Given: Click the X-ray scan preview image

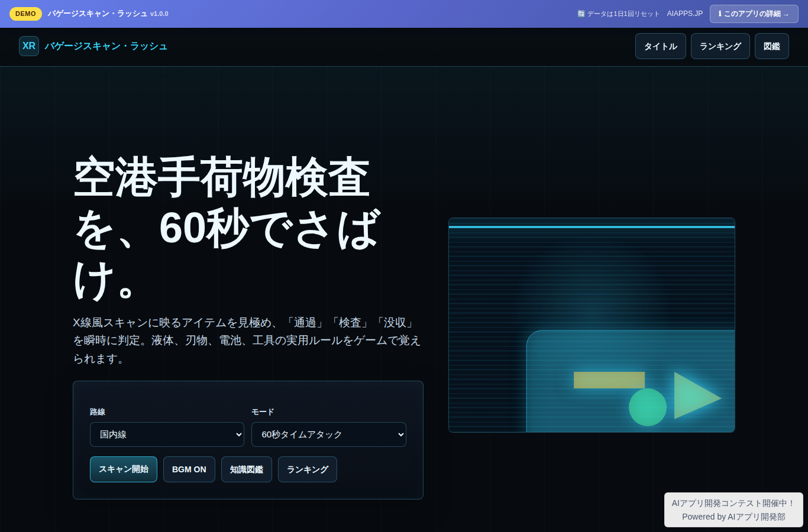Looking at the screenshot, I should tap(592, 325).
